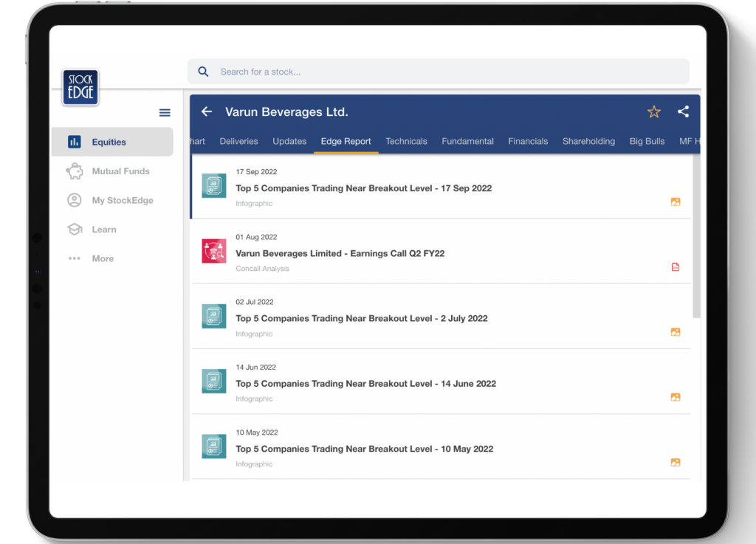Viewport: 756px width, 544px height.
Task: Click the search magnifier icon
Action: (x=204, y=72)
